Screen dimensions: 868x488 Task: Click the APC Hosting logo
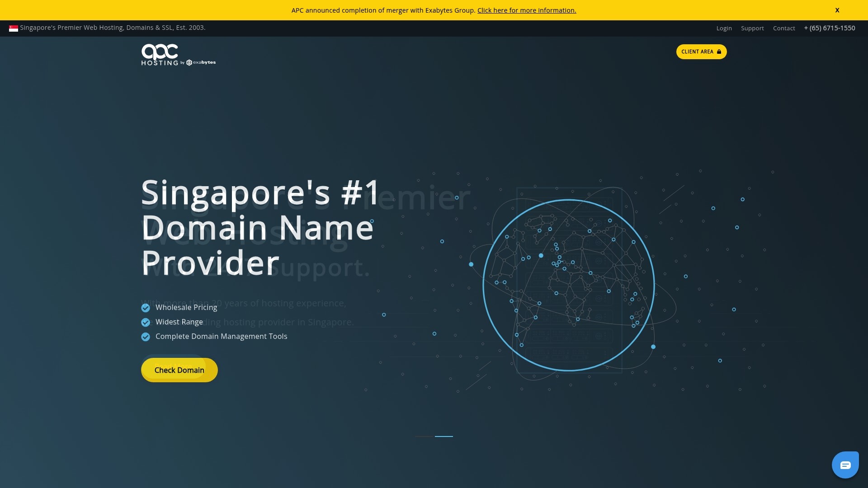179,55
